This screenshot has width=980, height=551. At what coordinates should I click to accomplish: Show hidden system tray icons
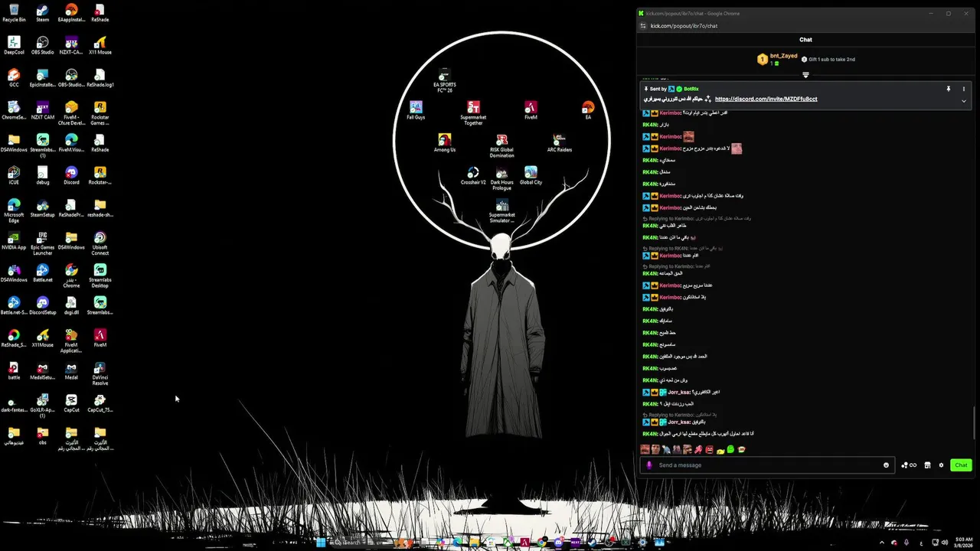[x=882, y=542]
